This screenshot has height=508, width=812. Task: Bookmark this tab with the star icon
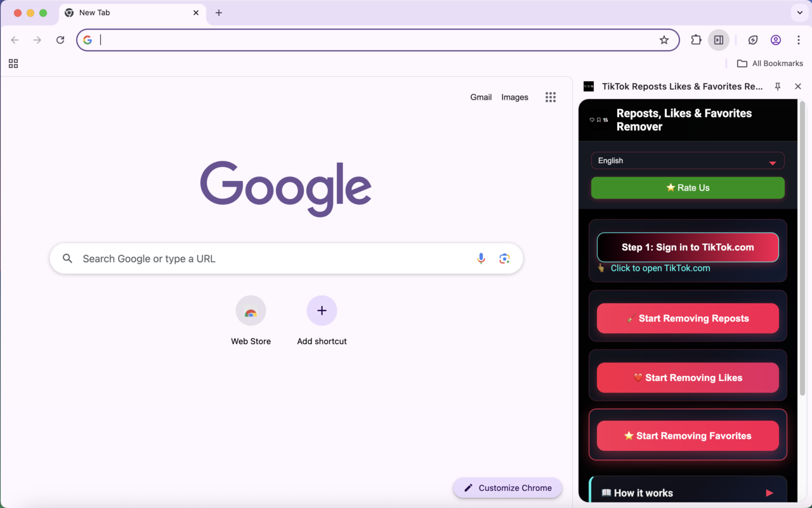tap(664, 40)
